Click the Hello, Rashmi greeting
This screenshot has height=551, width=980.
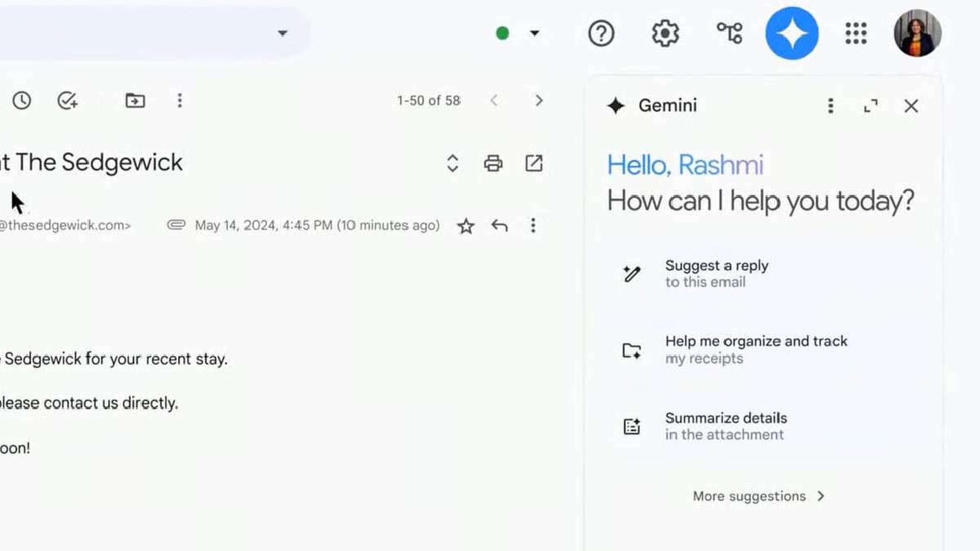pyautogui.click(x=685, y=165)
